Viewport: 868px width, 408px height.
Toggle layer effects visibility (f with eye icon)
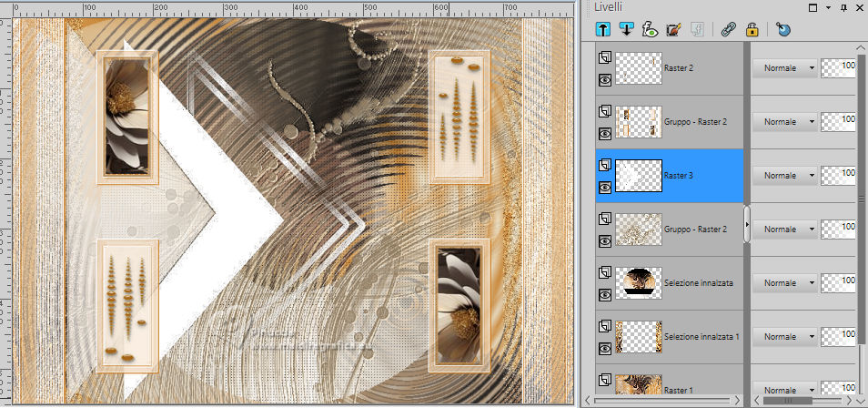pyautogui.click(x=650, y=29)
